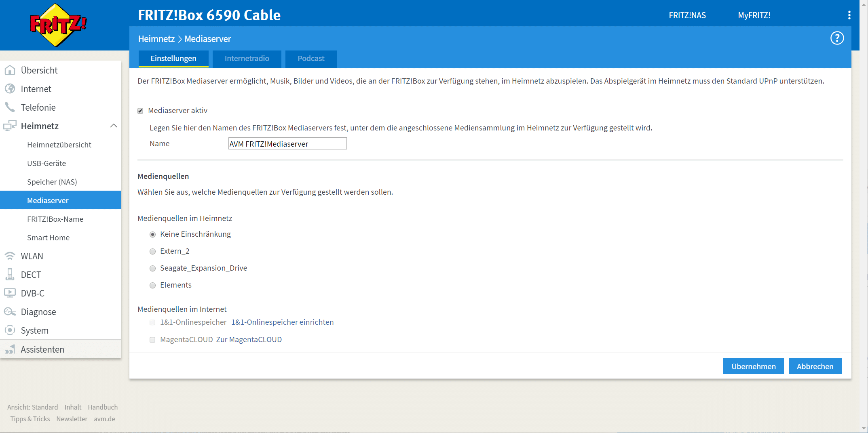The image size is (868, 433).
Task: Enable the MagentaCLOUD checkbox
Action: coord(152,340)
